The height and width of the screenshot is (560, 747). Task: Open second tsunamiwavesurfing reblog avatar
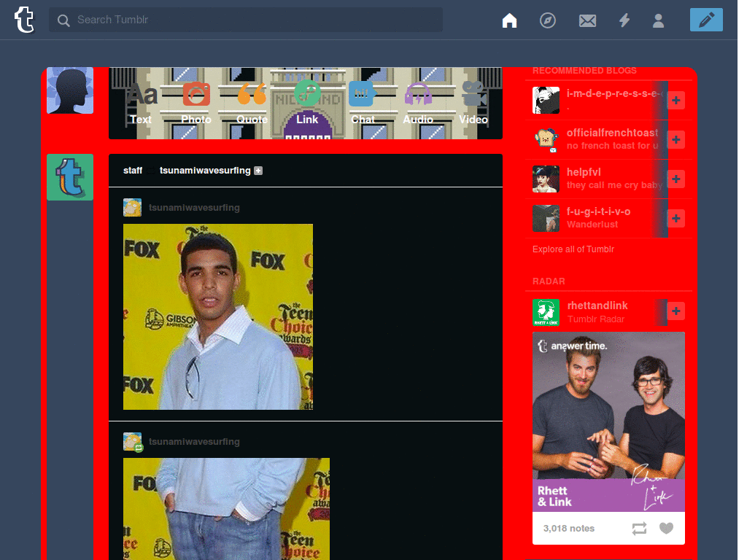(x=133, y=441)
